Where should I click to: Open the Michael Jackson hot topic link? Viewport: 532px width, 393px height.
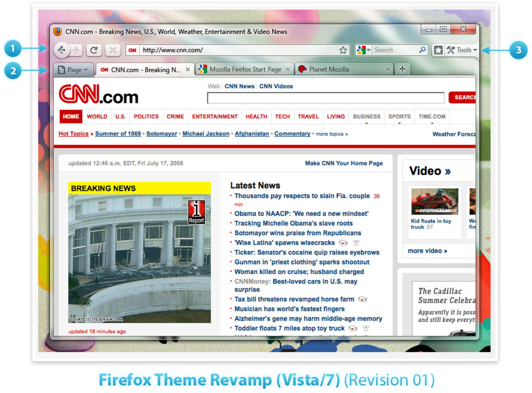206,134
